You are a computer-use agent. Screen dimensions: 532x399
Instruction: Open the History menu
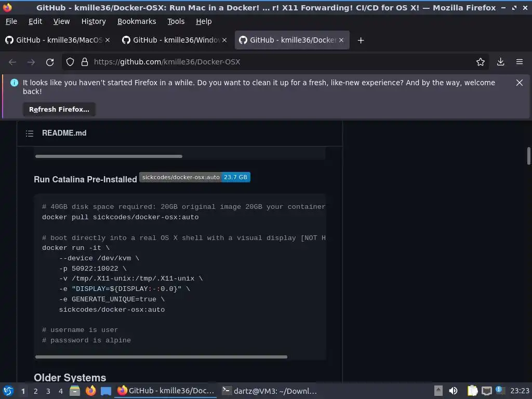pos(94,21)
